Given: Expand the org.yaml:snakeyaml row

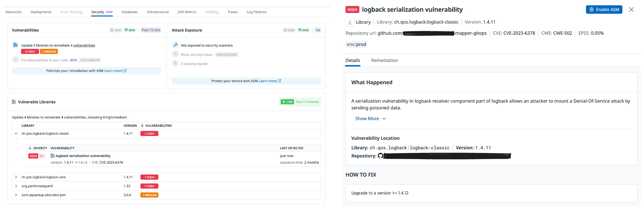Looking at the screenshot, I should pos(16,186).
